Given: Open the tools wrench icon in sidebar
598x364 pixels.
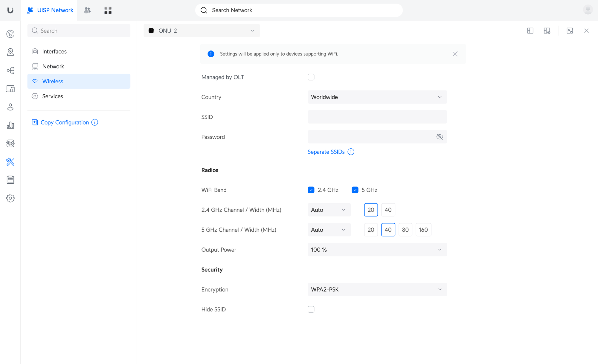Looking at the screenshot, I should [10, 162].
